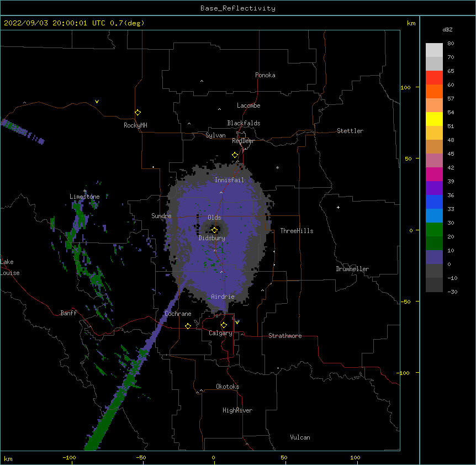Click the yellow diamond marker above RockyMH

(137, 113)
